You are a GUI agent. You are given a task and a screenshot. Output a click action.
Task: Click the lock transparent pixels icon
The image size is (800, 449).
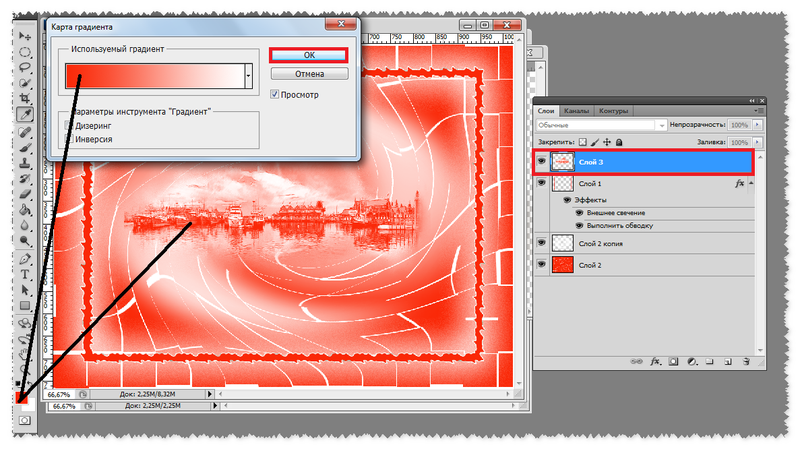tap(583, 142)
